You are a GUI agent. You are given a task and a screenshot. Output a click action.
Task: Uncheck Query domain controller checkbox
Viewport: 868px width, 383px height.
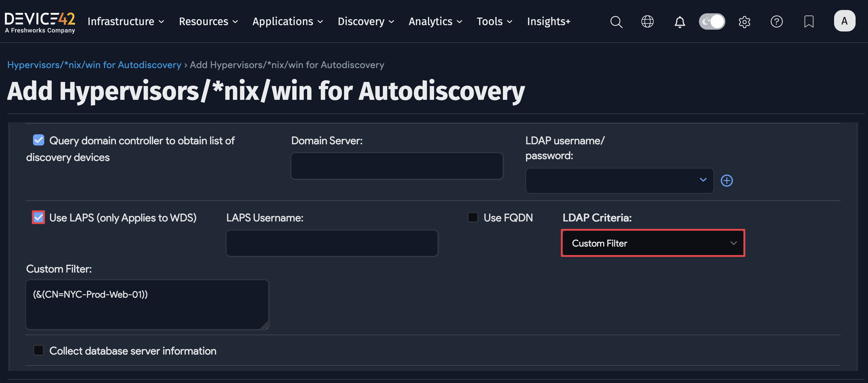[39, 140]
